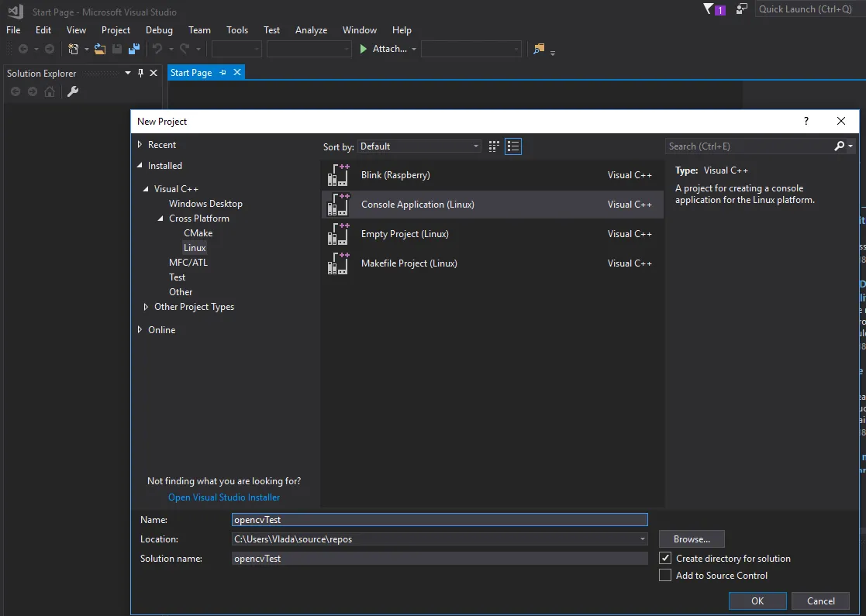The height and width of the screenshot is (616, 866).
Task: Expand Other Project Types node
Action: 146,307
